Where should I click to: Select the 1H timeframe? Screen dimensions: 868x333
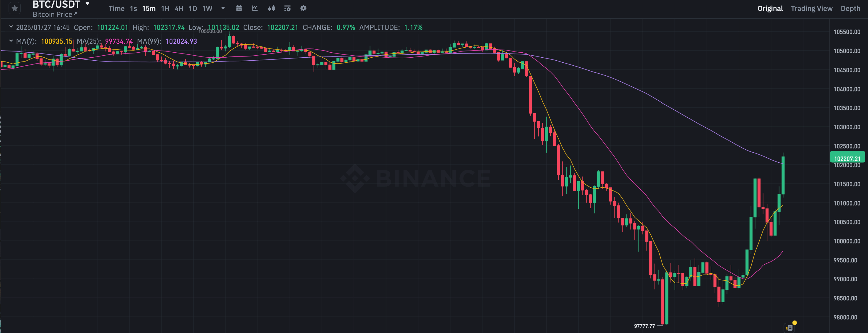(165, 9)
